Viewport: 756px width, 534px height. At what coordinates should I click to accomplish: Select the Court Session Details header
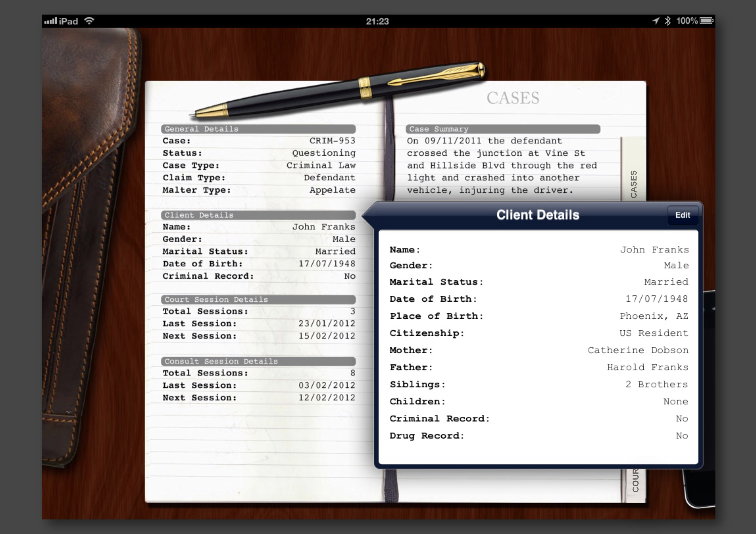click(x=258, y=300)
